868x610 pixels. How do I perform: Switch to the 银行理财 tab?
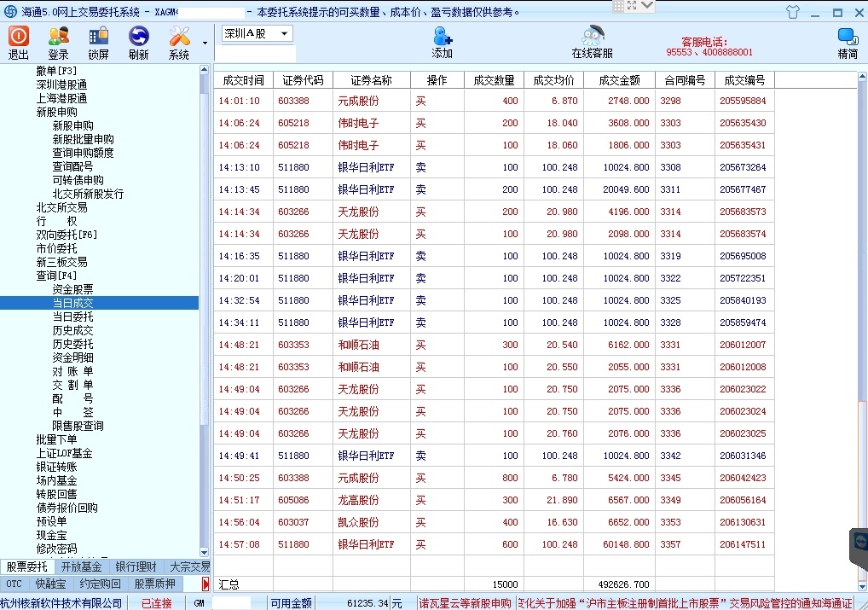pos(136,566)
